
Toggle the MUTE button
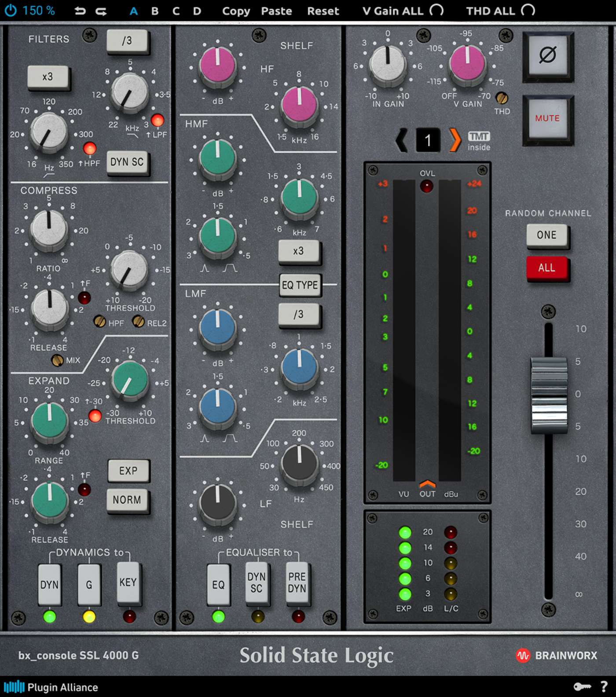547,118
